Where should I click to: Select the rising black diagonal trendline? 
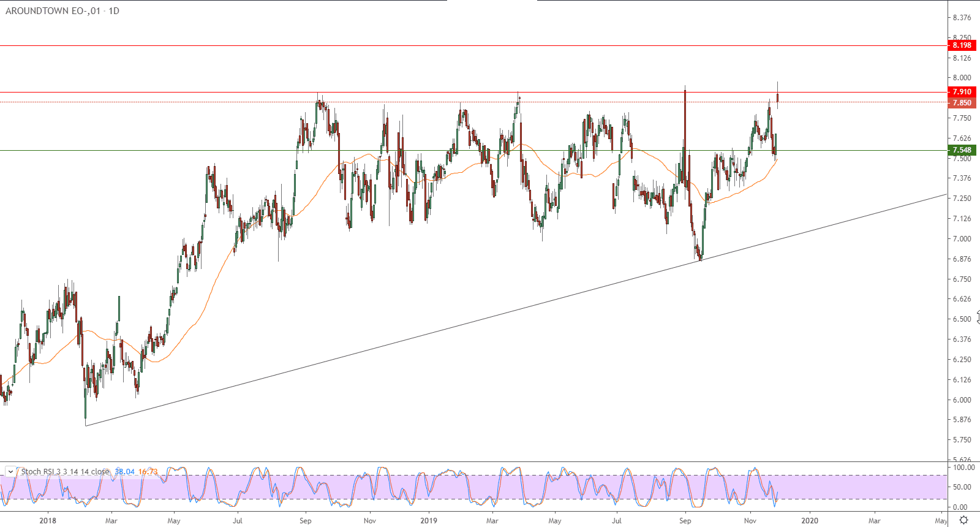click(516, 310)
